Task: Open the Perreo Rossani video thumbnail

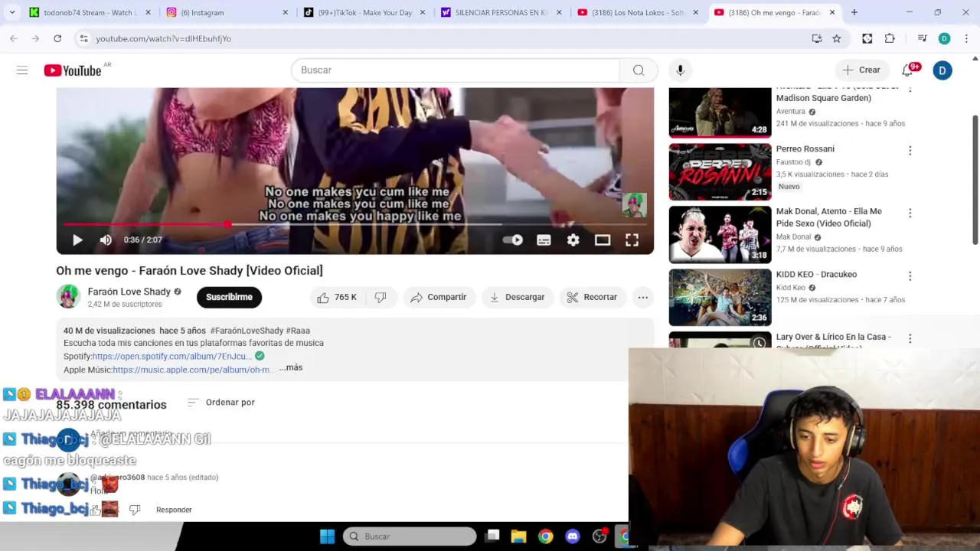Action: (x=720, y=172)
